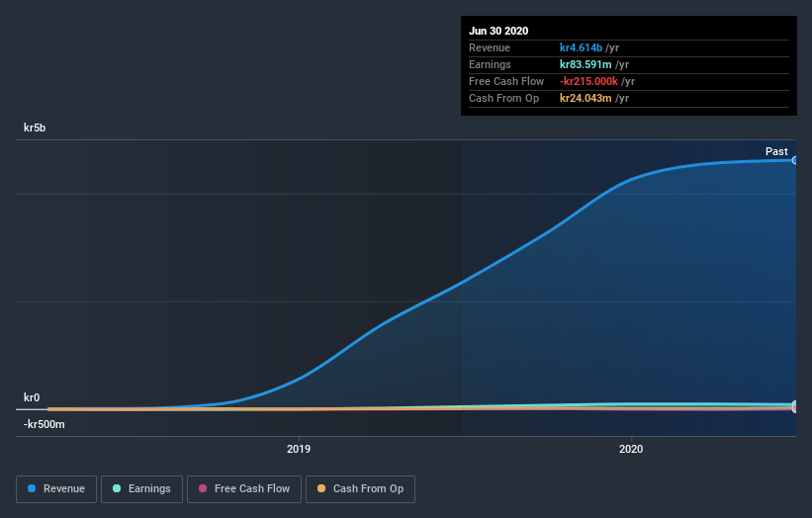Click the kr5b y-axis label
The image size is (812, 518).
[x=35, y=128]
